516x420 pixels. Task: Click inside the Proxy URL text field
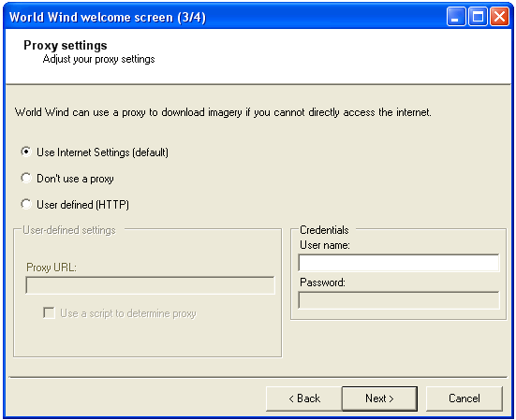pos(150,285)
